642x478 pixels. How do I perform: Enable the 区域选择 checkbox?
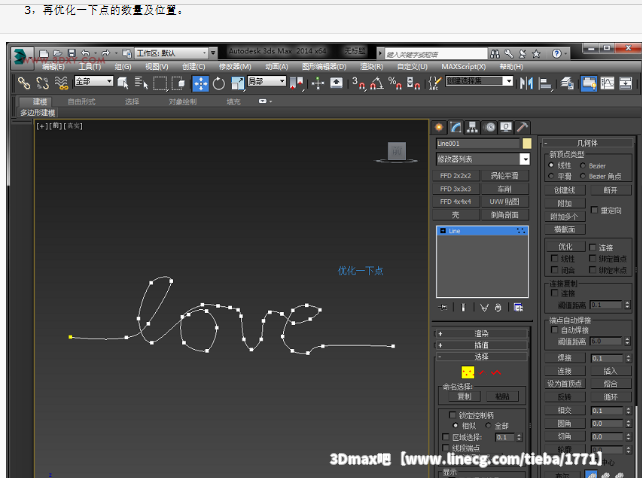(445, 437)
